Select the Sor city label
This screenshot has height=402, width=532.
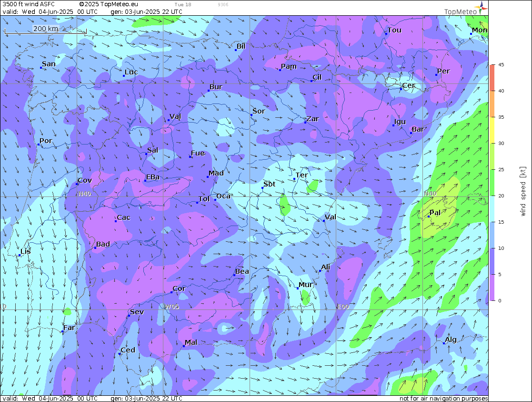pyautogui.click(x=259, y=111)
